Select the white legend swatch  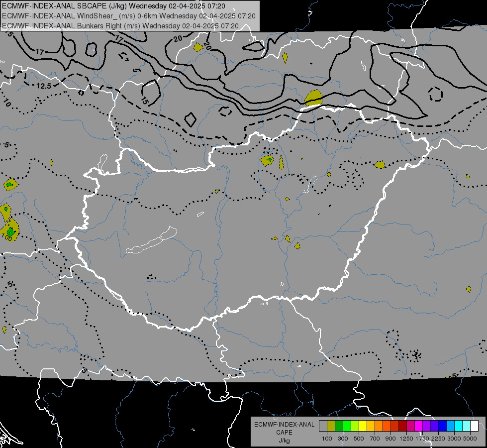click(475, 426)
